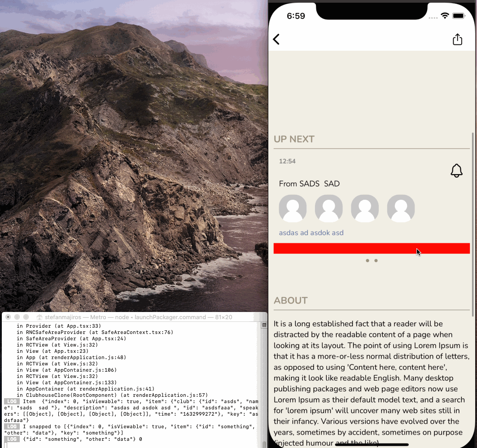Click the 'ClubhouseClone(RootComponent)' terminal line

tap(112, 395)
